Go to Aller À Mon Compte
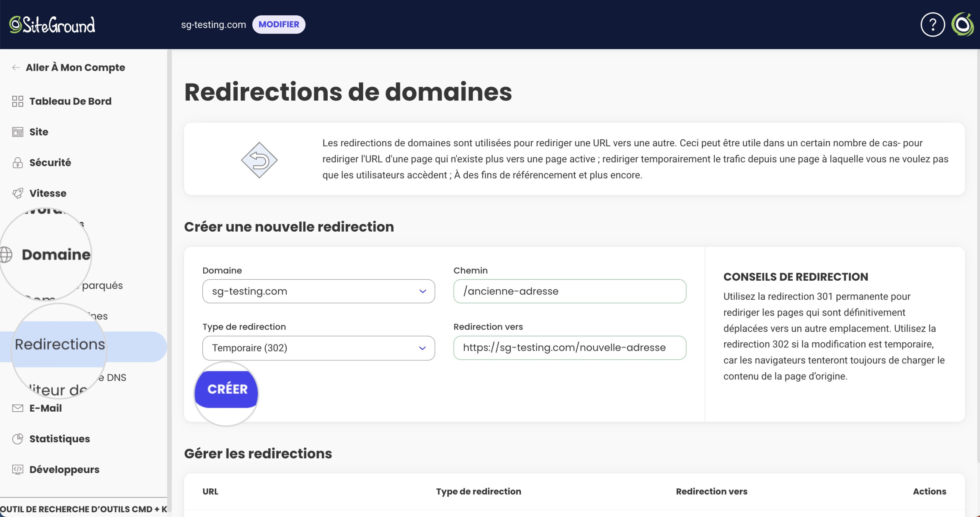 point(75,68)
